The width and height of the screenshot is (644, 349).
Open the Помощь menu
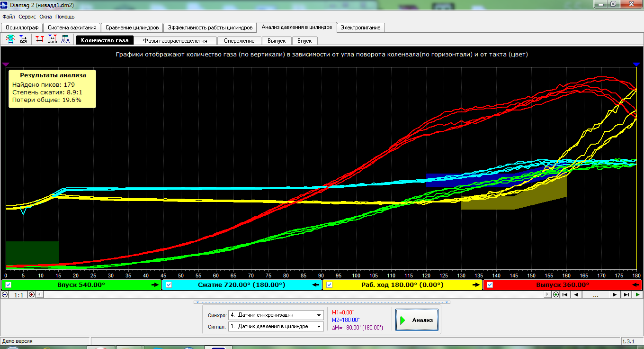65,17
